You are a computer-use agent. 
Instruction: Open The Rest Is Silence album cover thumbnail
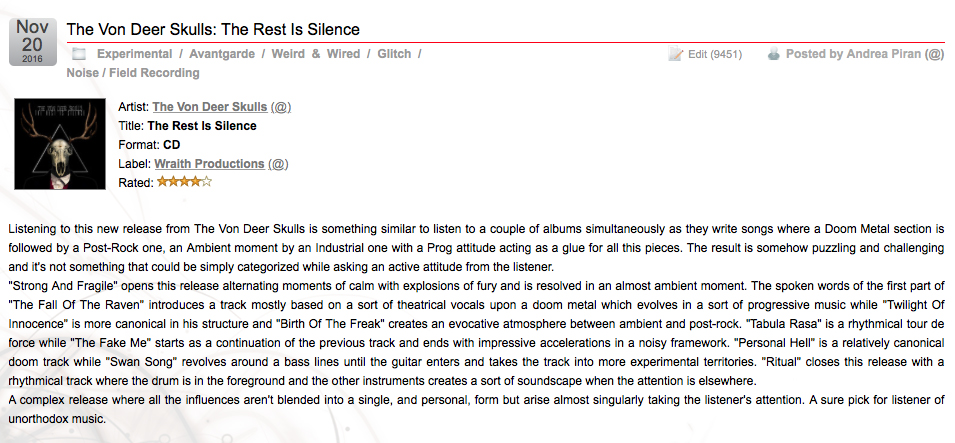pos(60,144)
